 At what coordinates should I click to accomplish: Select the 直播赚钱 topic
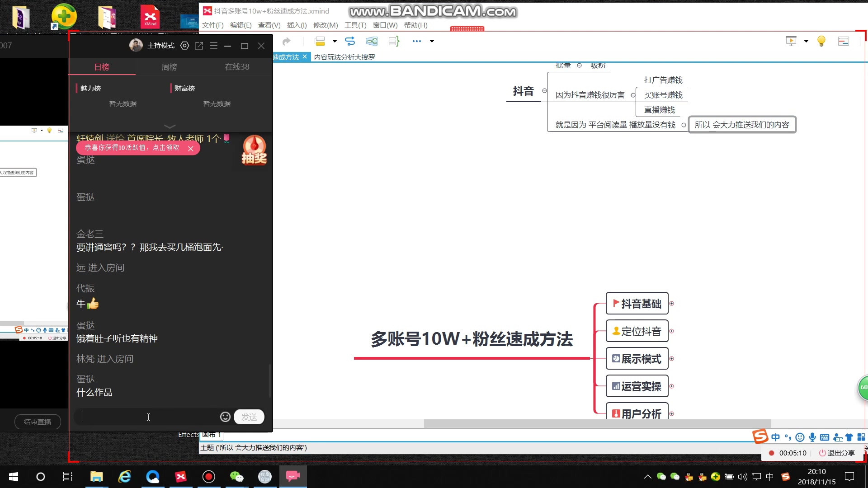pyautogui.click(x=659, y=110)
